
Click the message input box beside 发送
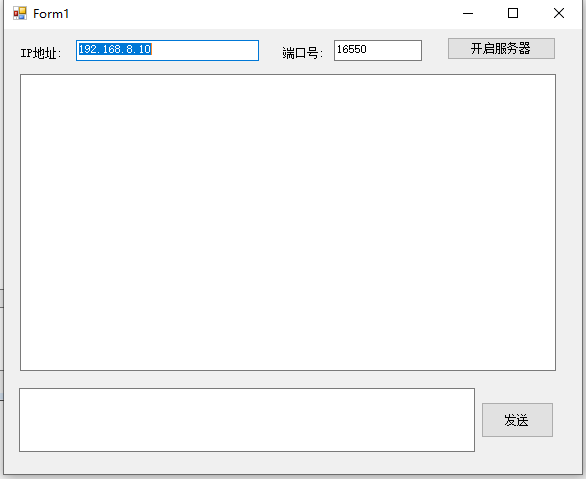(x=247, y=420)
